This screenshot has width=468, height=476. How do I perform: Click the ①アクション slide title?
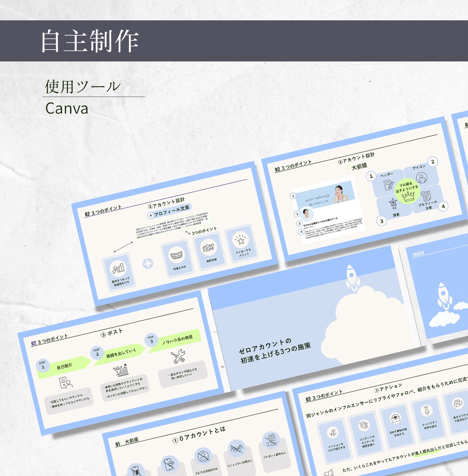(388, 388)
